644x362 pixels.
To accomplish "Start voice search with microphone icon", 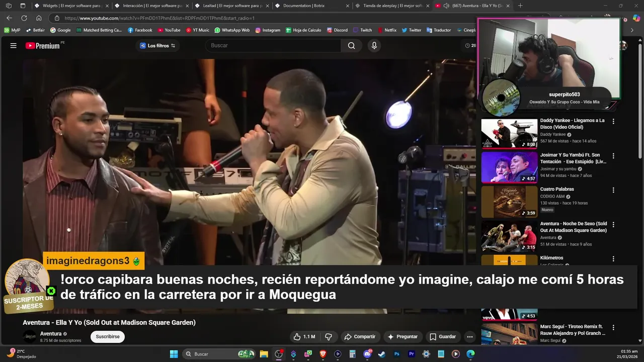I will coord(374,46).
